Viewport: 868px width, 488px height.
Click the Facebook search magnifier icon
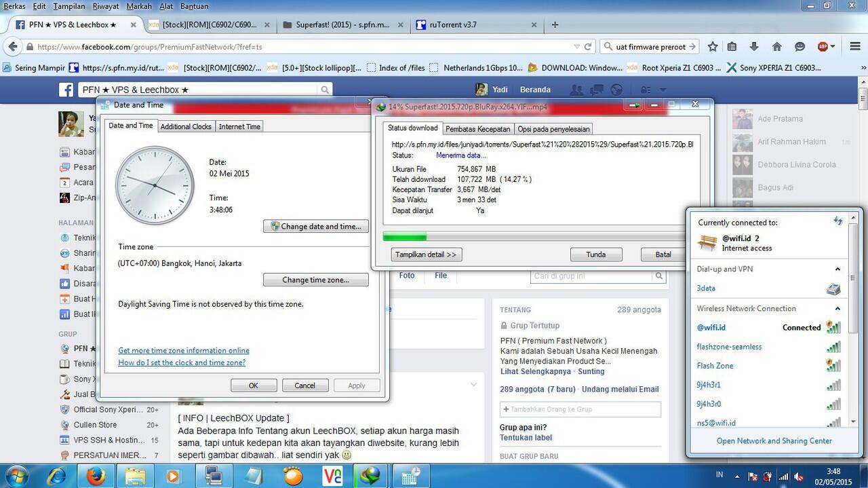[325, 90]
